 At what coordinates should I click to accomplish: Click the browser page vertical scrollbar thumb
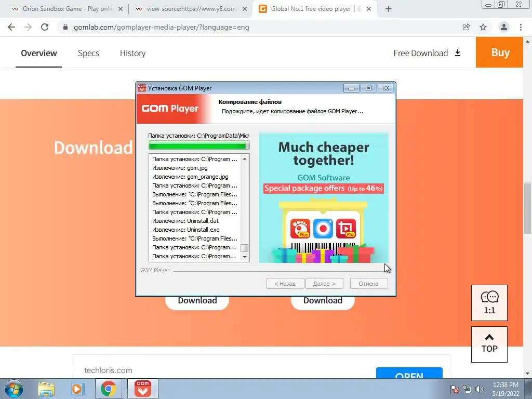(x=527, y=208)
